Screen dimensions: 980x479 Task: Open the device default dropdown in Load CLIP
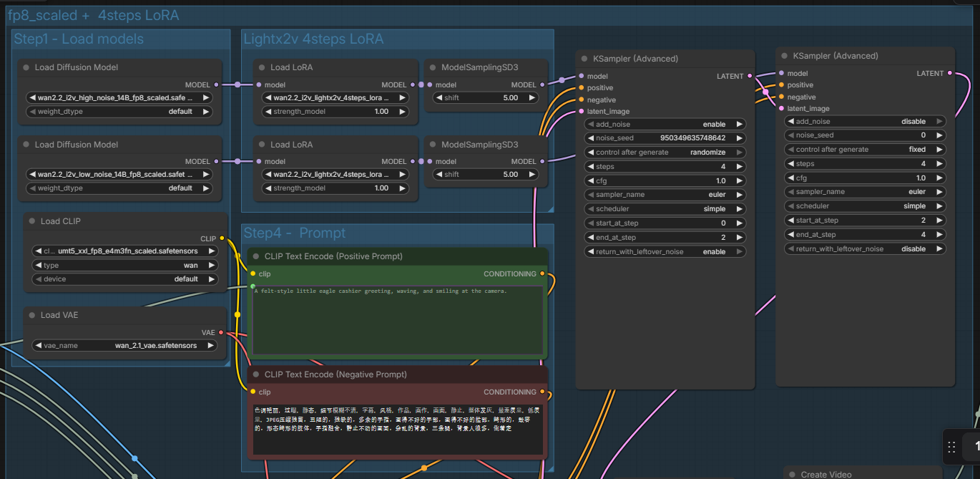pos(125,279)
